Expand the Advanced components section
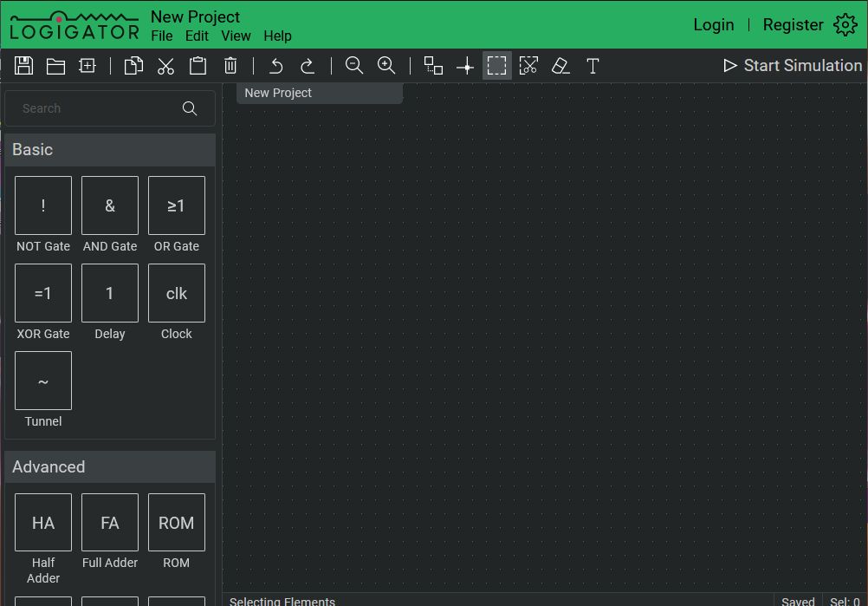Screen dimensions: 868x606 (x=110, y=466)
